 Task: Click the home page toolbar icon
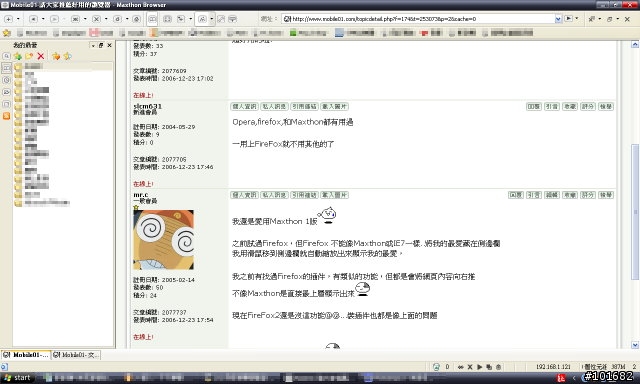(137, 19)
